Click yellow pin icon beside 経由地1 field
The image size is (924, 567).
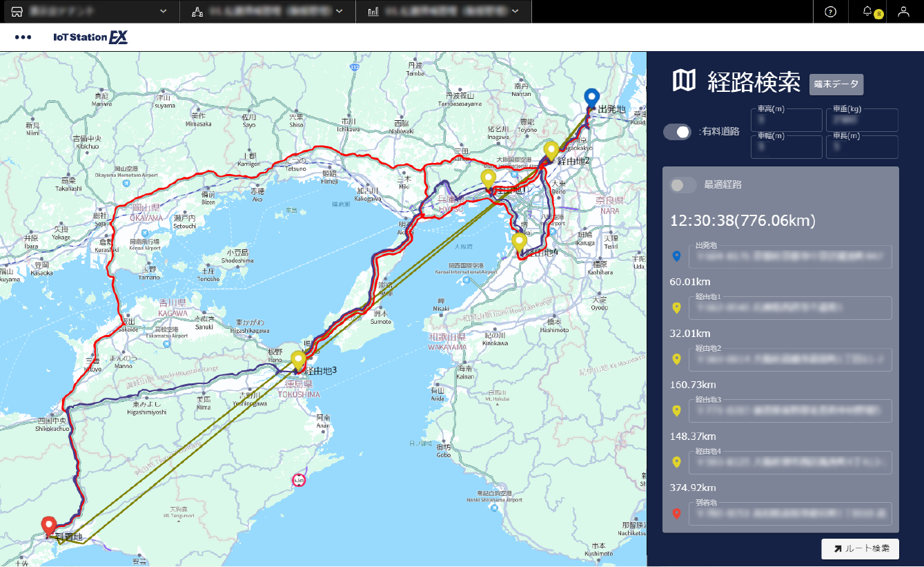[676, 308]
